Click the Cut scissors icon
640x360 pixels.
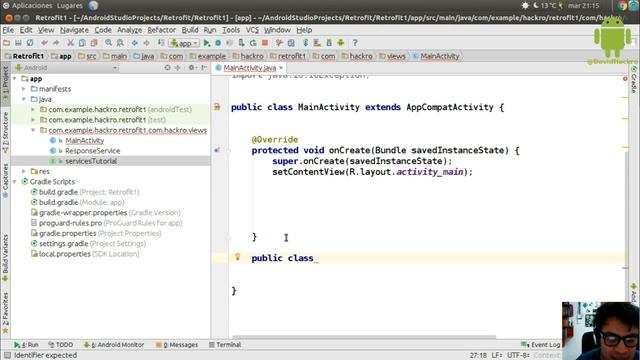click(x=70, y=43)
